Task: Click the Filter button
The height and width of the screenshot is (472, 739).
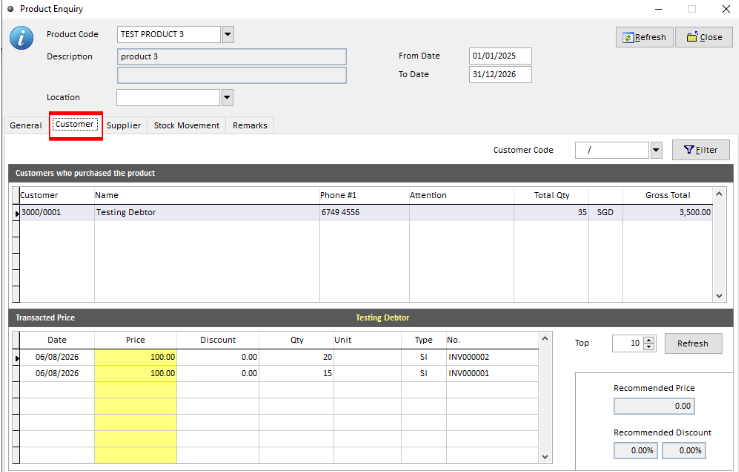Action: coord(700,150)
